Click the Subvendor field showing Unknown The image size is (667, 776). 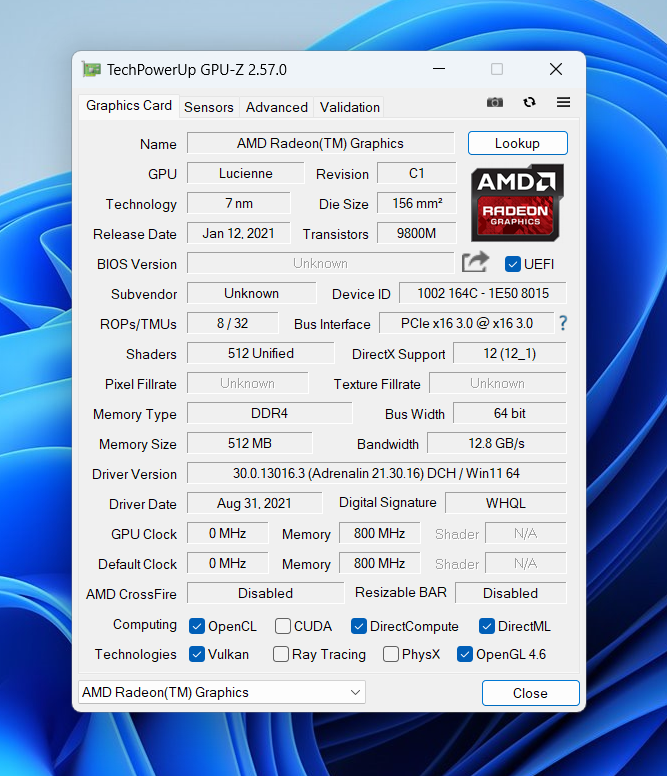pyautogui.click(x=251, y=293)
